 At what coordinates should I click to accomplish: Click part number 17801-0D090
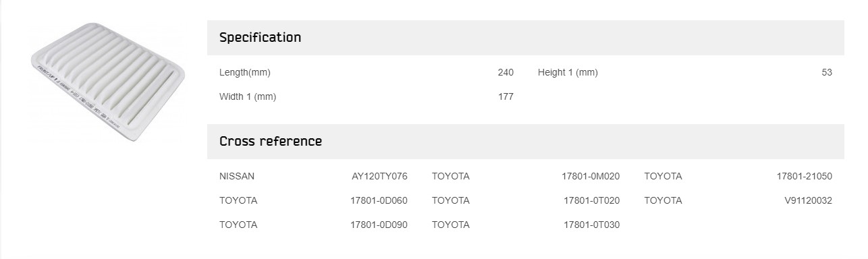coord(379,225)
